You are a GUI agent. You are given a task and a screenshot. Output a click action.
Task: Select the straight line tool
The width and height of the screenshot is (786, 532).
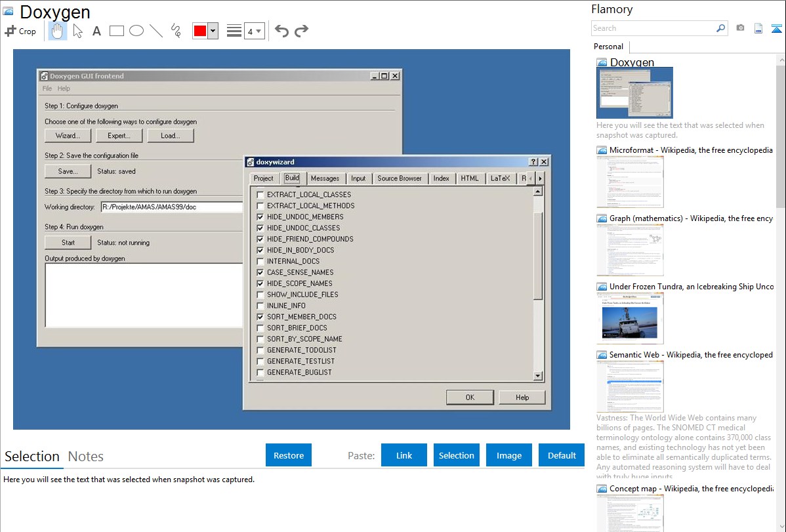(x=156, y=31)
